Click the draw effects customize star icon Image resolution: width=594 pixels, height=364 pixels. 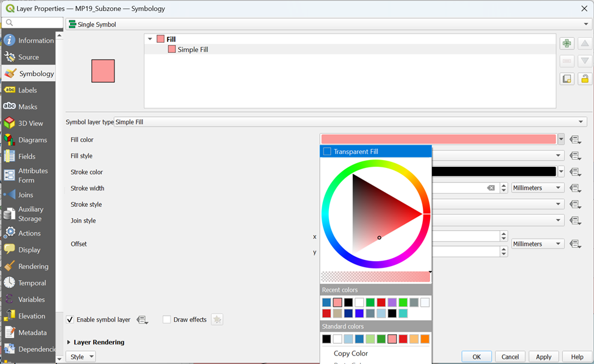(x=217, y=320)
